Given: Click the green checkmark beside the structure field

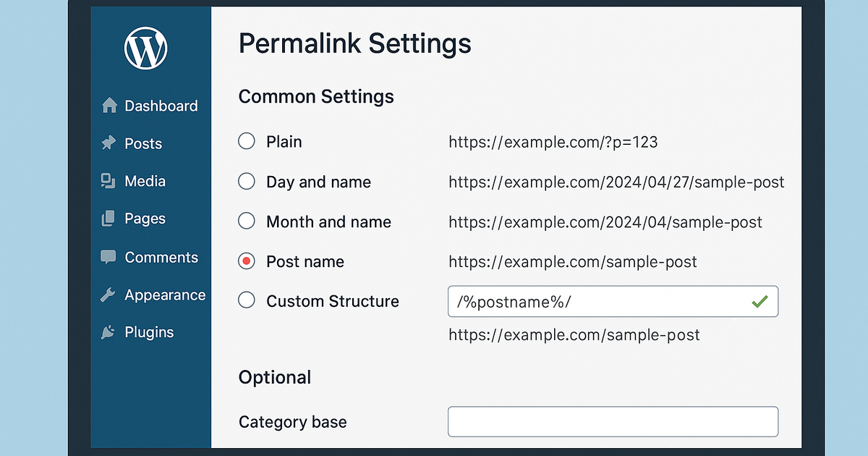Looking at the screenshot, I should (760, 302).
